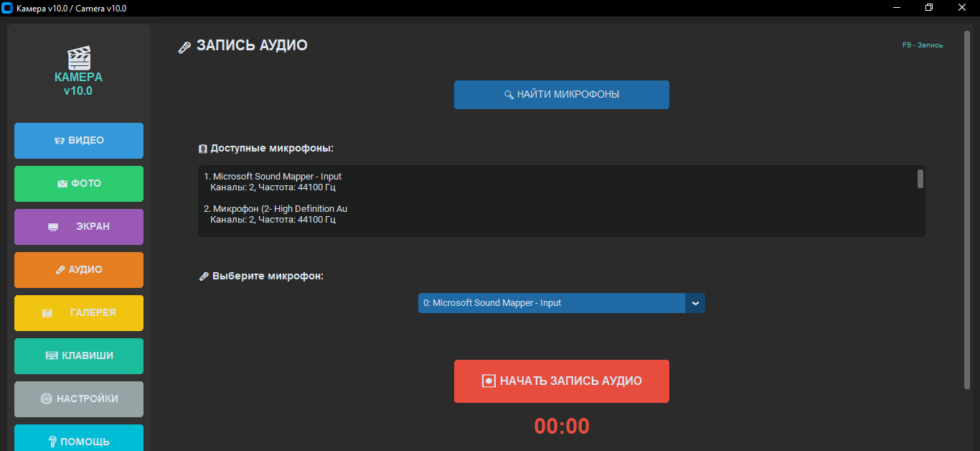Open the КЛАВИШИ hotkeys section
Screen dimensions: 980x451
[x=79, y=356]
